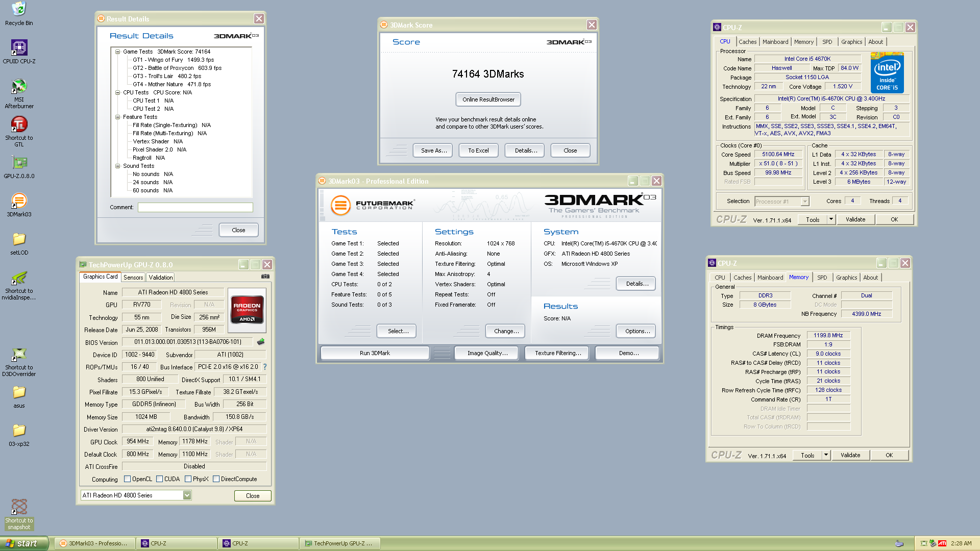
Task: Click the GPU-Z BIOS save chip icon
Action: click(261, 341)
